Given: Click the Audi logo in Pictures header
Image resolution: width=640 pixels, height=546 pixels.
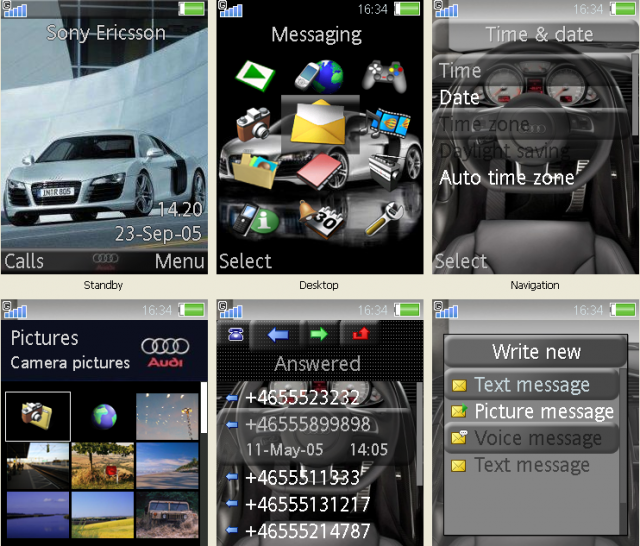Looking at the screenshot, I should pos(165,352).
